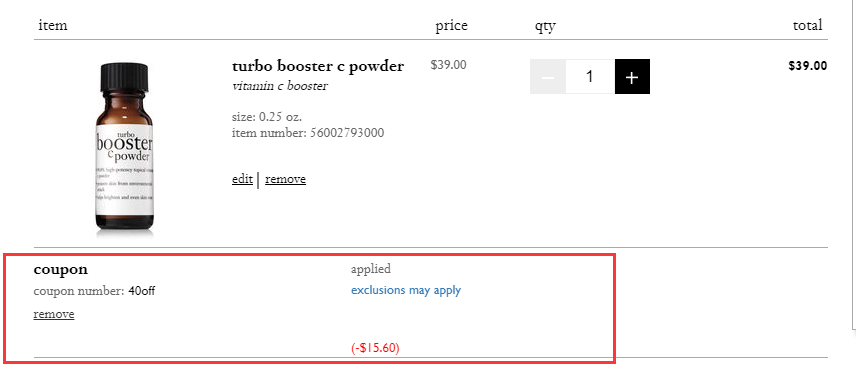Click the coupon discount amount -$15.60
Screen dimensions: 856x380
pyautogui.click(x=375, y=348)
